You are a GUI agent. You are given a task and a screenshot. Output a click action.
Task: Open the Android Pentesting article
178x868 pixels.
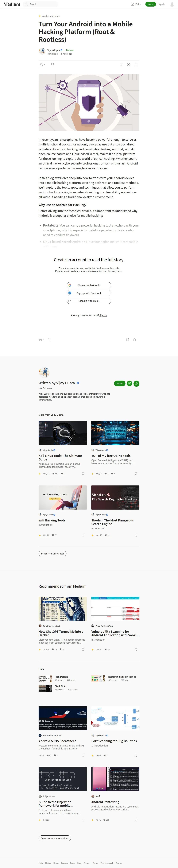[105, 802]
